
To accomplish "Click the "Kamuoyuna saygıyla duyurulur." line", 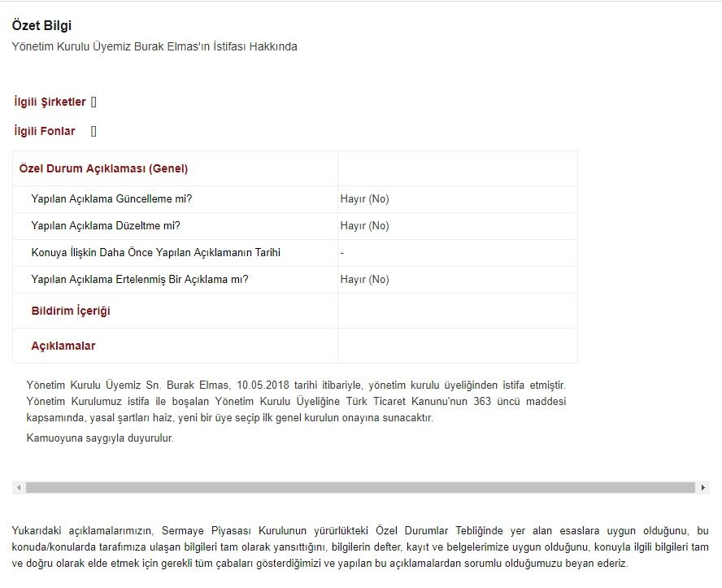I will click(100, 438).
